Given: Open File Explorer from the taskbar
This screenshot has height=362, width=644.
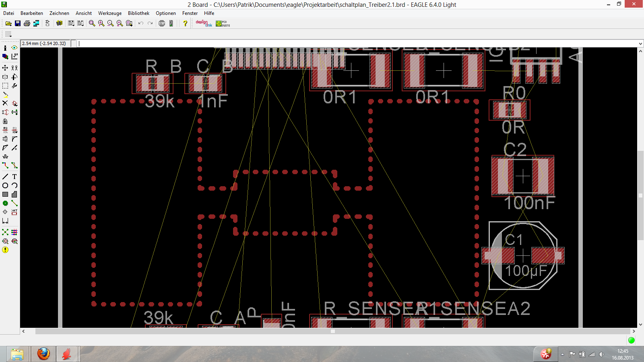Looking at the screenshot, I should (17, 354).
